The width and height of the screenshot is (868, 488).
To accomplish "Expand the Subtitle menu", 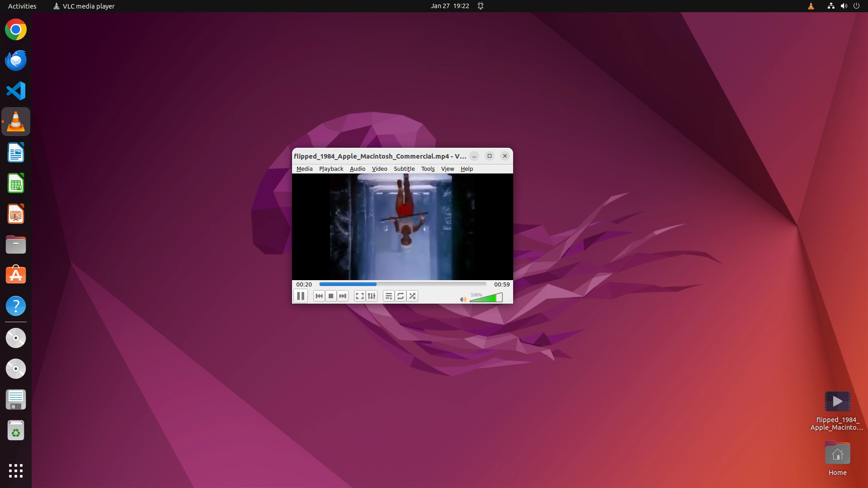I will click(x=404, y=169).
